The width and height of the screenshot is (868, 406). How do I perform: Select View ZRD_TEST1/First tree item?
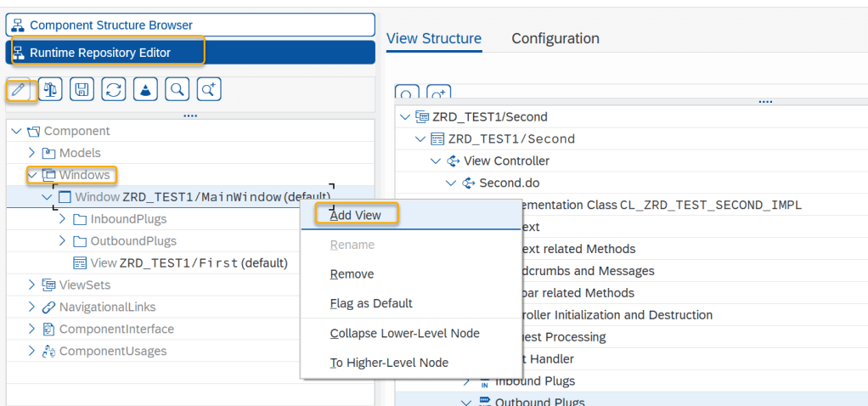coord(189,263)
